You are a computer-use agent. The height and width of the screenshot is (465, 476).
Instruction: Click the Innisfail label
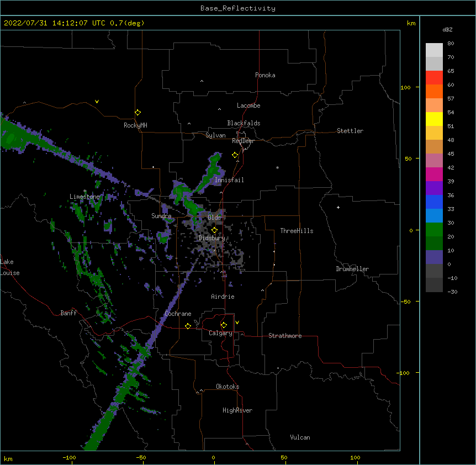tap(229, 180)
